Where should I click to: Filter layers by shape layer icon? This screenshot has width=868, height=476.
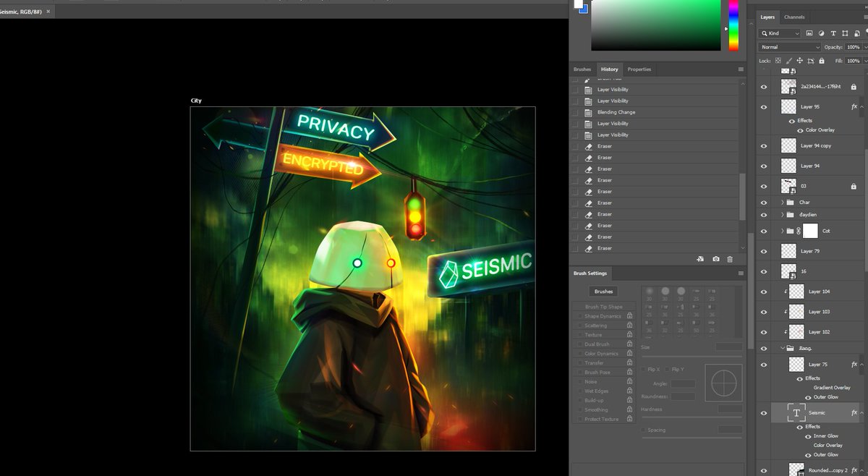point(846,33)
